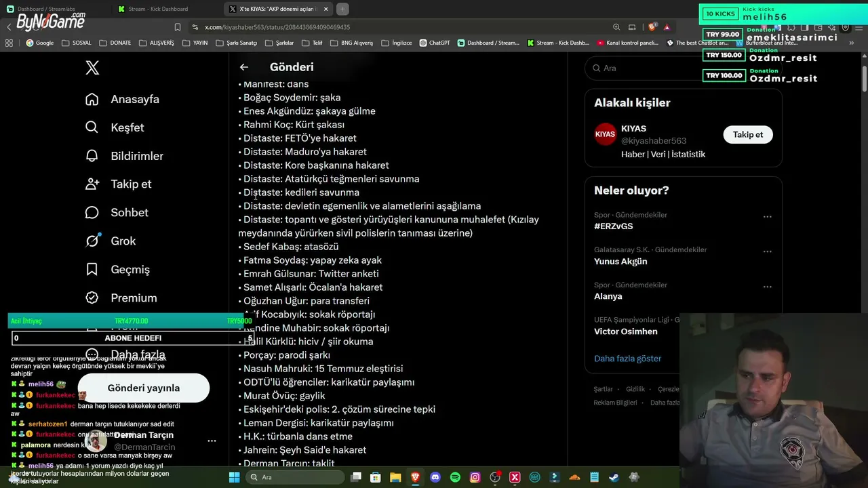Click Gönderi yayınla post button
Viewport: 868px width, 488px height.
144,388
